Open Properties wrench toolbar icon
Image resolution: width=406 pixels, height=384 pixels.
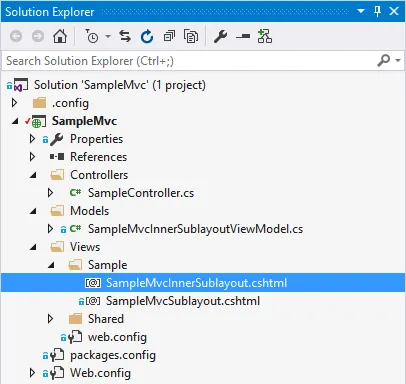(220, 36)
